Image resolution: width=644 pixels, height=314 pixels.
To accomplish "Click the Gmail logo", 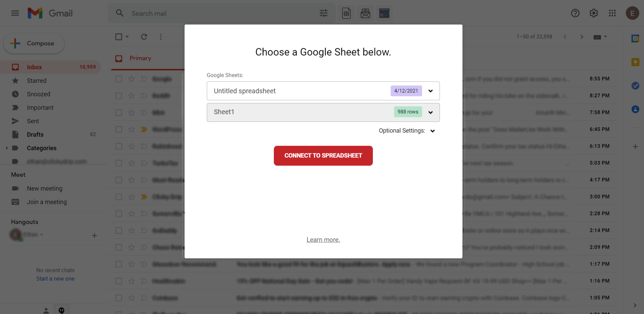I will click(x=50, y=13).
